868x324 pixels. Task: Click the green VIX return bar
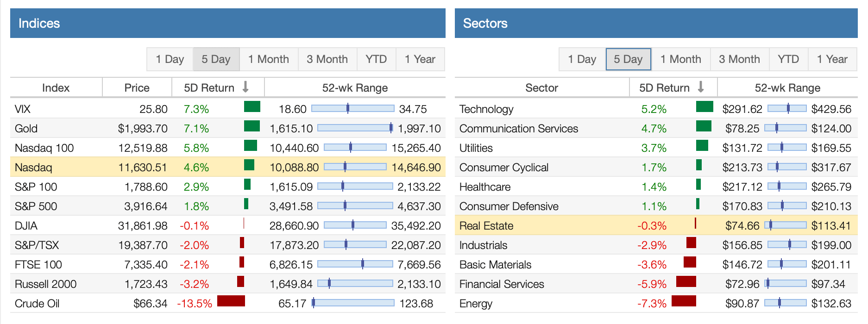coord(252,106)
